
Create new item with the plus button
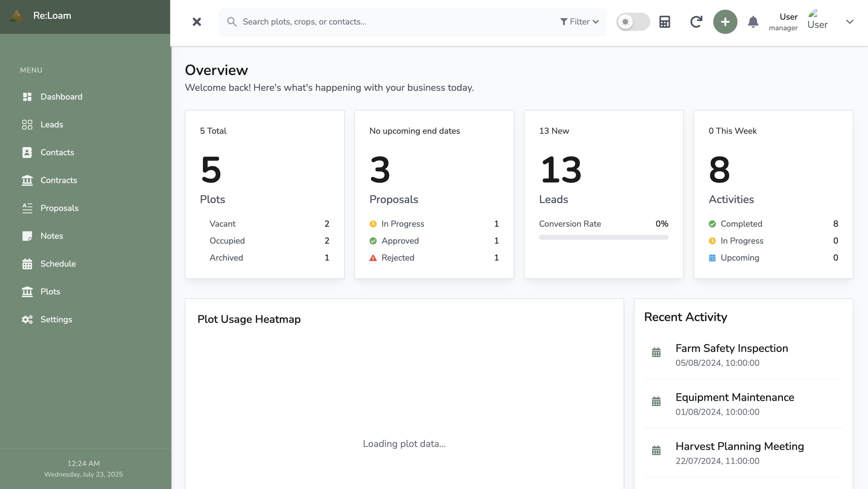725,21
